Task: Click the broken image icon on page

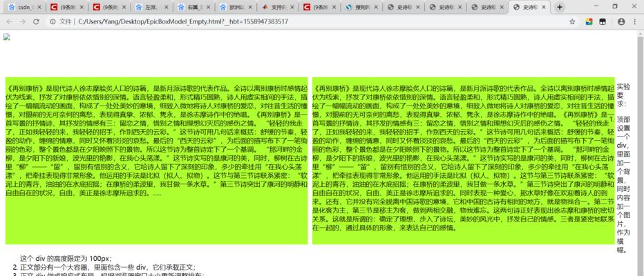Action: click(x=7, y=37)
